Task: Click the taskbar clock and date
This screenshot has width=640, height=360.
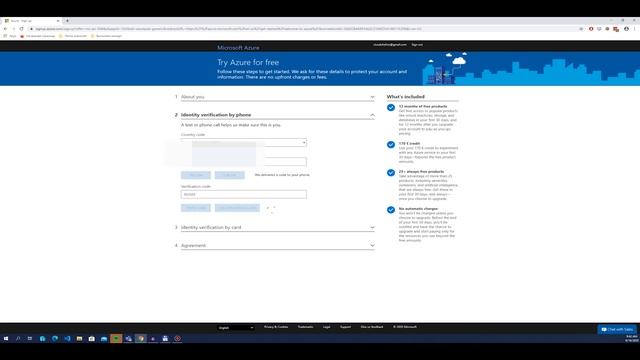Action: click(631, 338)
